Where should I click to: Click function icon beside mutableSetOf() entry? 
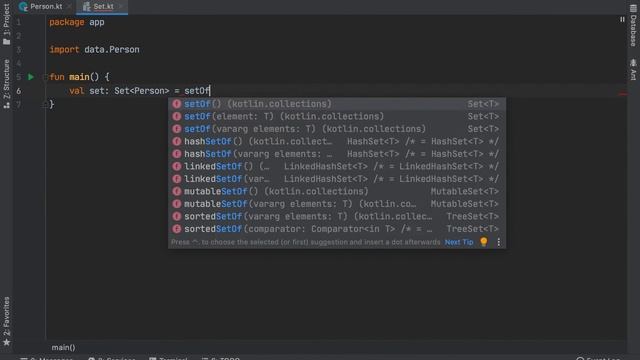tap(176, 191)
